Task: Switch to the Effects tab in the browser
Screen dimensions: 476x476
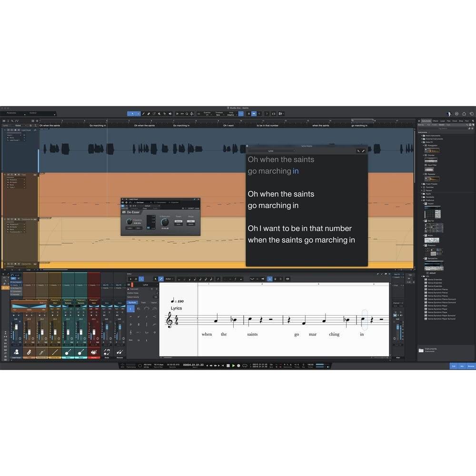Action: [436, 121]
